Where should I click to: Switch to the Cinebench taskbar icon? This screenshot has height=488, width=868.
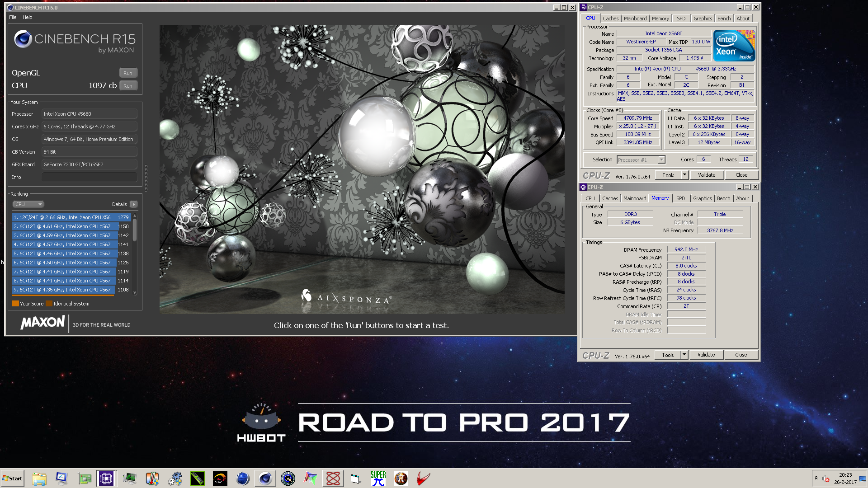click(x=265, y=479)
